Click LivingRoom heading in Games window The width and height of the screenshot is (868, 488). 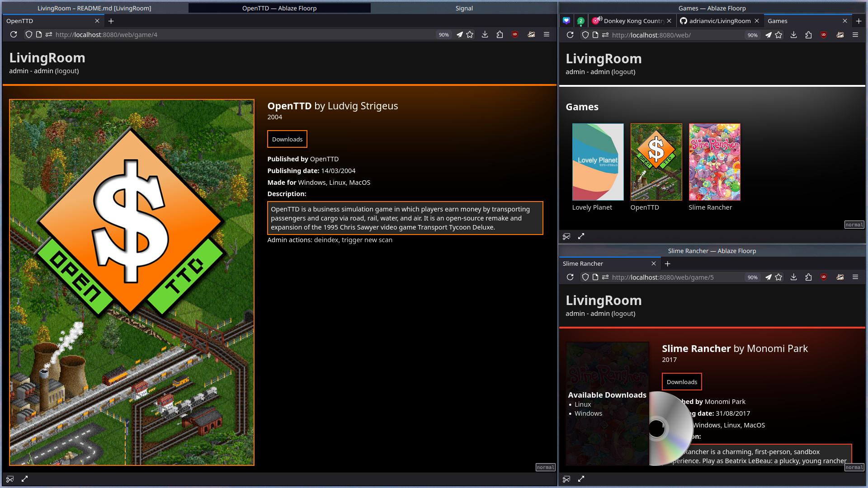point(604,59)
